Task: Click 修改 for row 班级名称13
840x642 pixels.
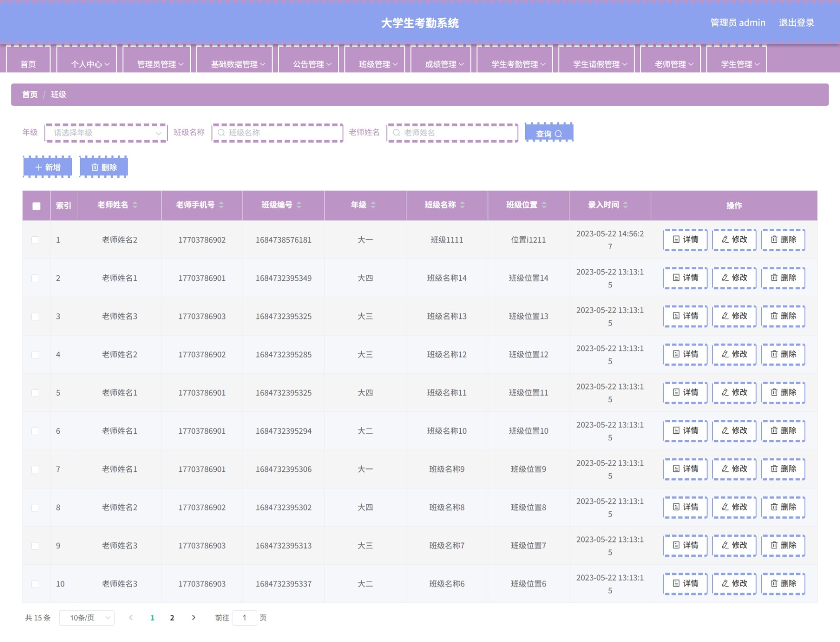Action: (734, 316)
